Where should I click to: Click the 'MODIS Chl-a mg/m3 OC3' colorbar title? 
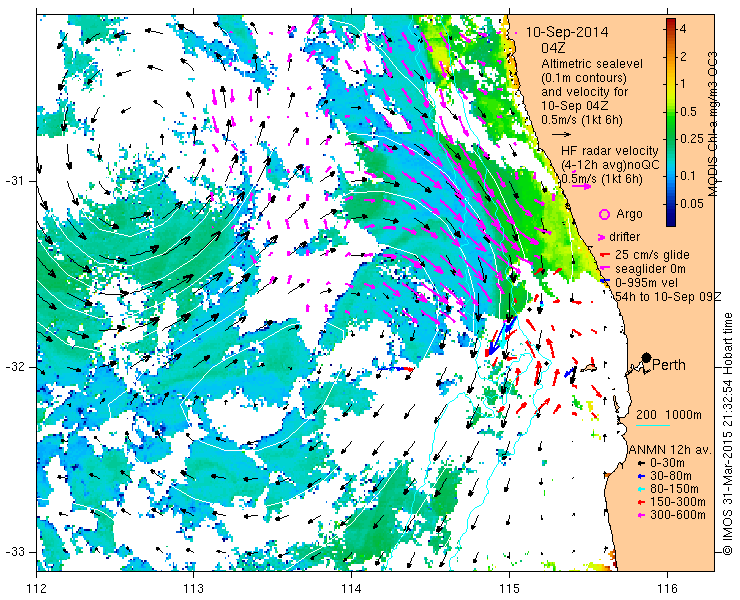pyautogui.click(x=713, y=124)
